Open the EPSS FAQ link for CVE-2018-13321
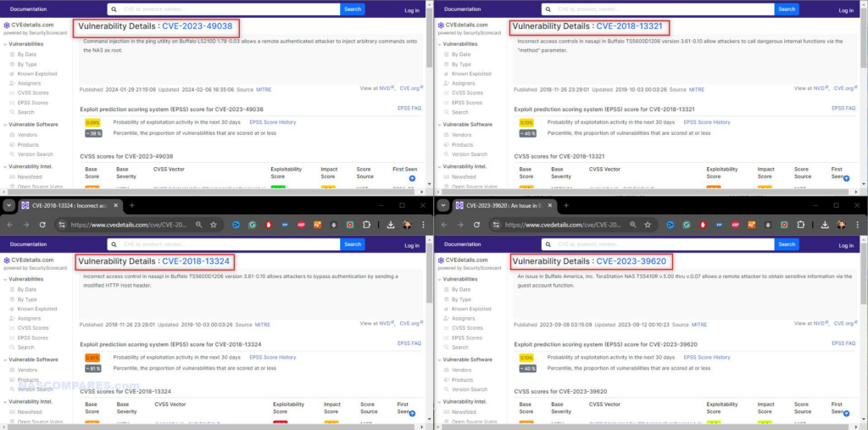Image resolution: width=868 pixels, height=430 pixels. (x=843, y=108)
